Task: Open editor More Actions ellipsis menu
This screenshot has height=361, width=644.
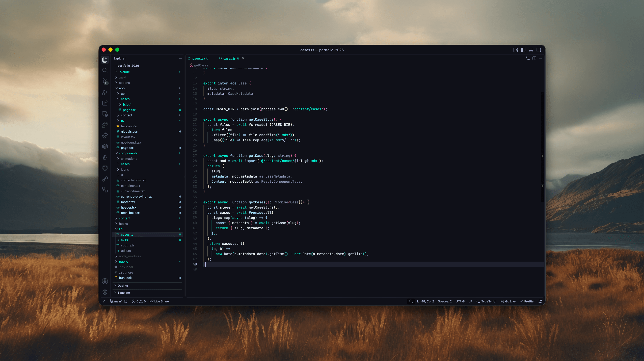Action: coord(541,58)
